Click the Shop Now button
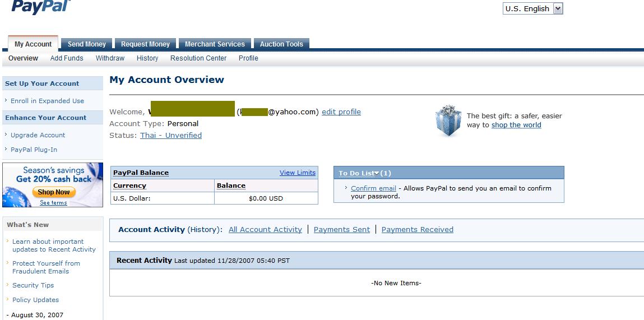This screenshot has width=644, height=320. pyautogui.click(x=54, y=192)
